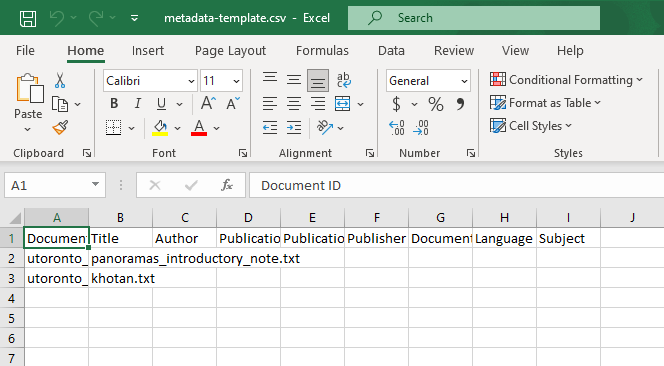Click the Insert Function fx button

tap(227, 185)
